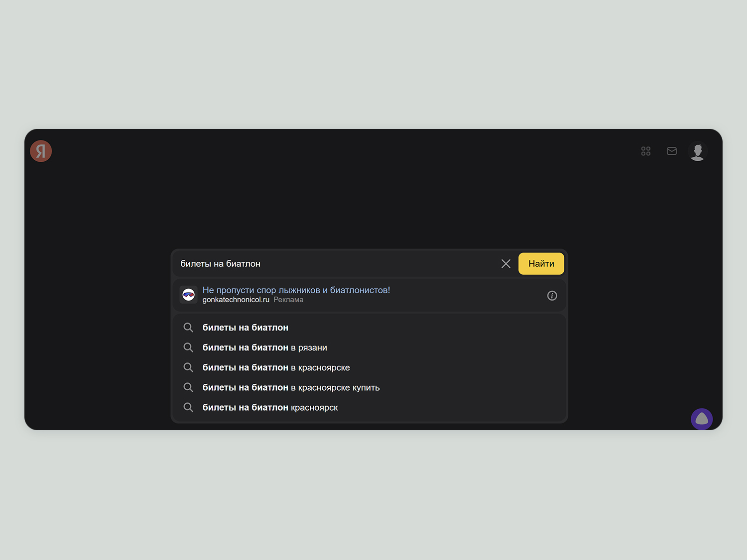Open the Yandex logo home icon

point(41,151)
